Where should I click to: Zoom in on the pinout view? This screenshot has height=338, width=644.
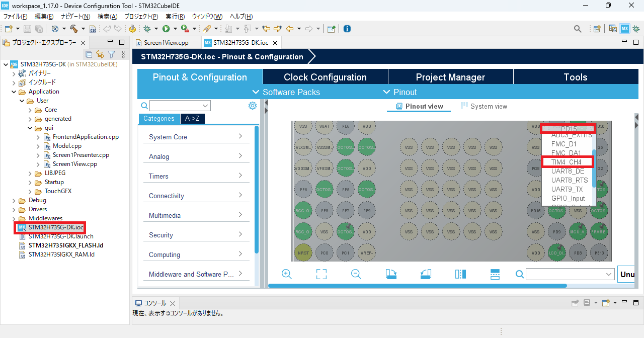click(287, 274)
